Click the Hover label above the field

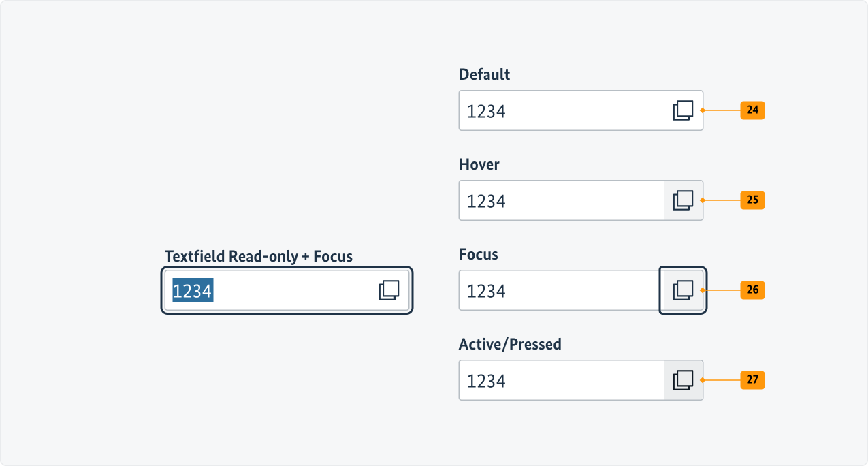click(x=479, y=164)
